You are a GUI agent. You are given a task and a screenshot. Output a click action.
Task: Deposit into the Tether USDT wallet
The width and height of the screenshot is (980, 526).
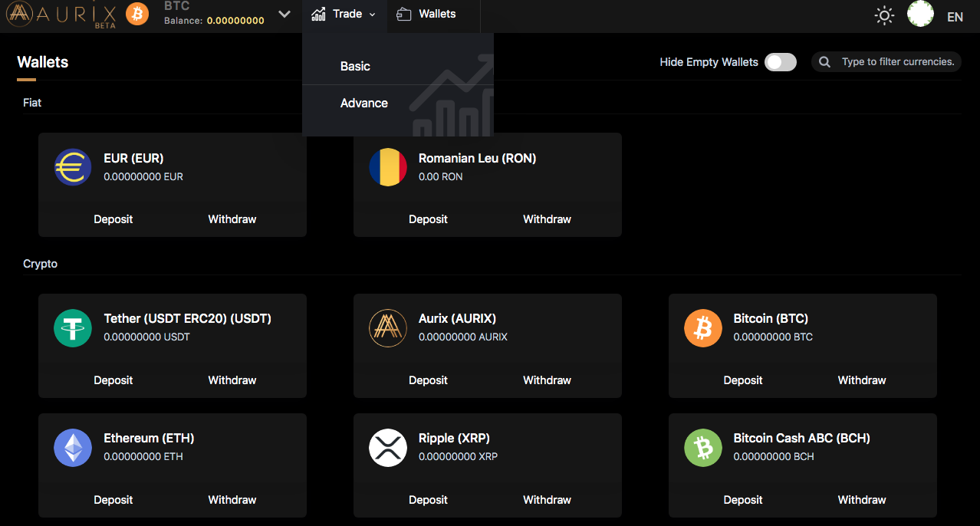[x=113, y=380]
